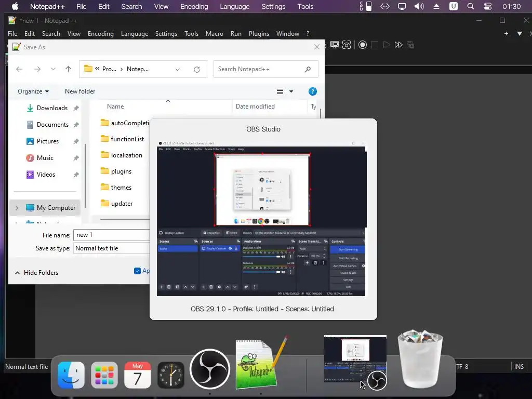Select Documents in navigation pane

pos(52,125)
